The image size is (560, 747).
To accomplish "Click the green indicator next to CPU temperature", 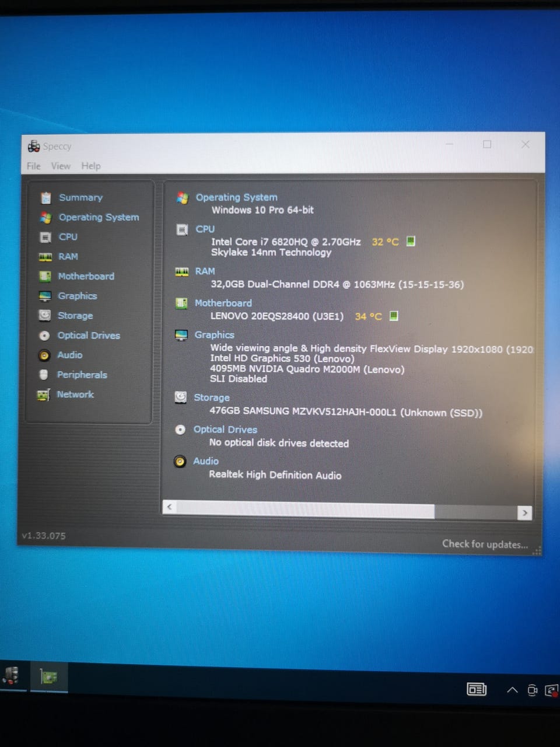I will click(x=411, y=241).
